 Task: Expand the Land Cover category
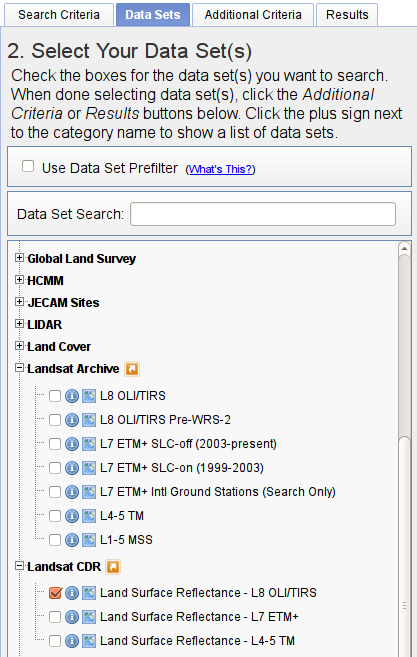[x=19, y=346]
